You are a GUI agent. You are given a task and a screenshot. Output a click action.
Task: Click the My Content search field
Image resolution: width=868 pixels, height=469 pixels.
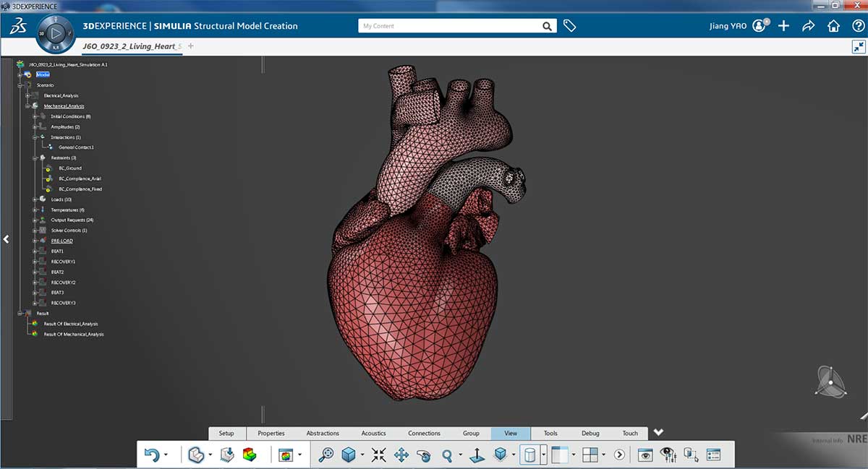450,26
